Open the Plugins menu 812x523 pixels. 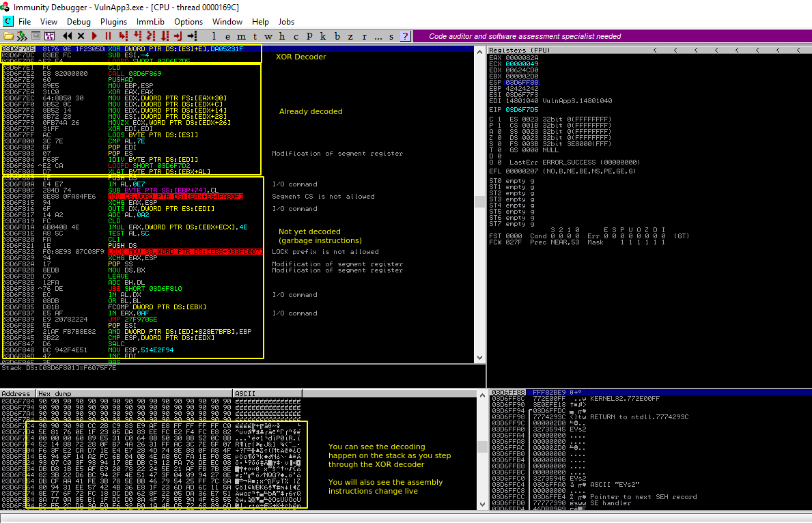pyautogui.click(x=113, y=22)
